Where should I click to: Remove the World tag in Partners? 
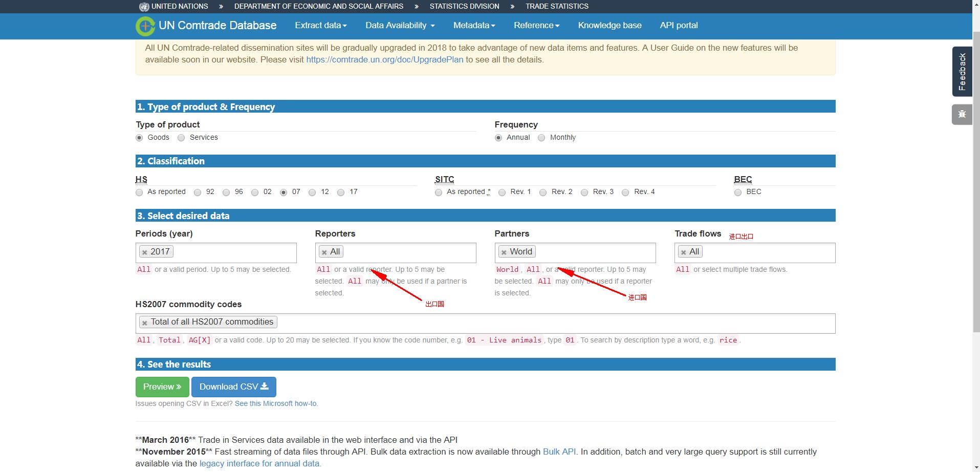coord(504,252)
